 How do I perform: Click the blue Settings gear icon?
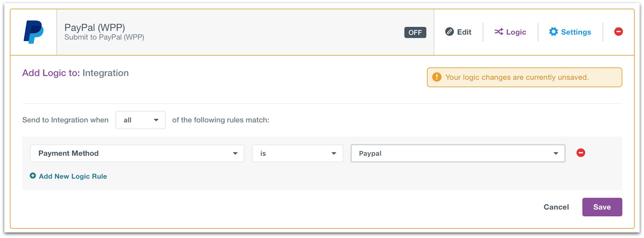[553, 32]
